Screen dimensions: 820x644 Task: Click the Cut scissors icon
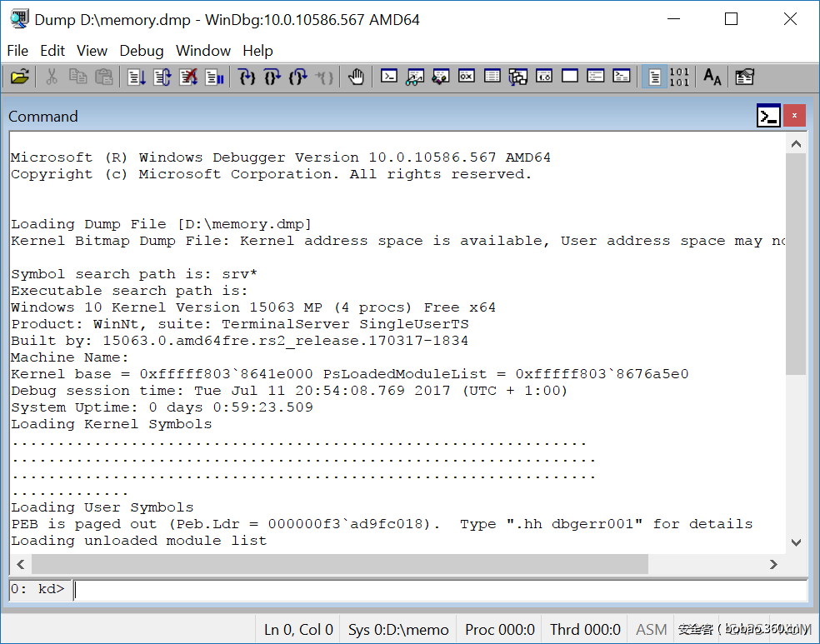tap(52, 77)
